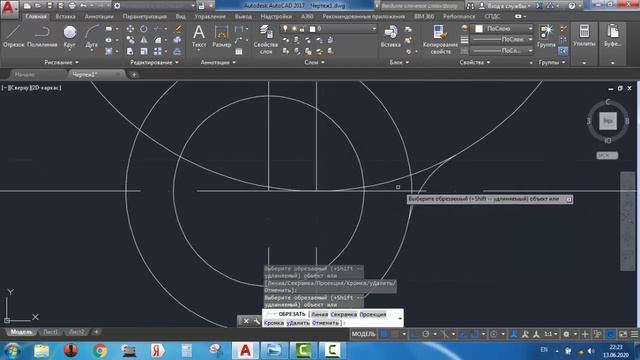640x360 pixels.
Task: Expand the Блок panel
Action: tap(399, 62)
